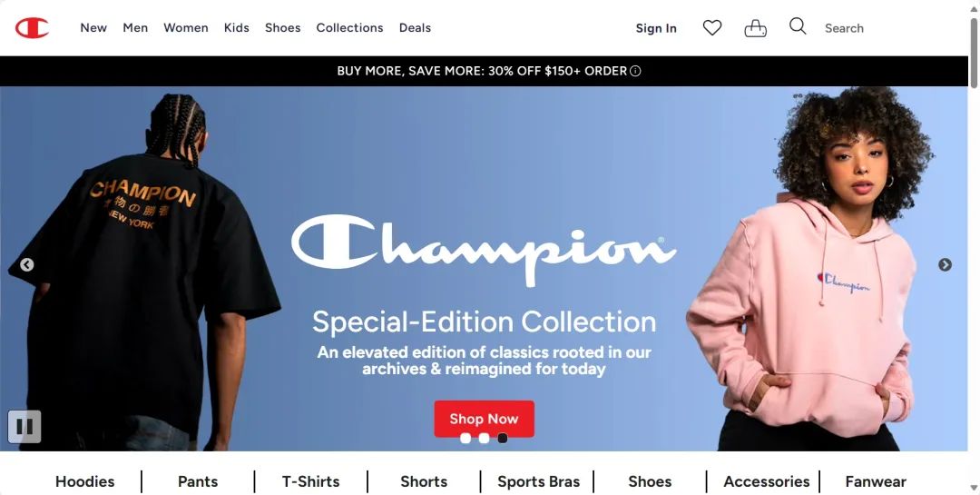The image size is (980, 495).
Task: Show promo details via info icon
Action: coord(635,71)
